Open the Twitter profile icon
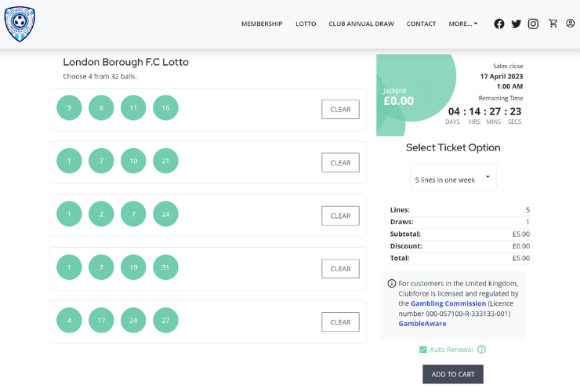Viewport: 580px width, 392px height. [516, 24]
